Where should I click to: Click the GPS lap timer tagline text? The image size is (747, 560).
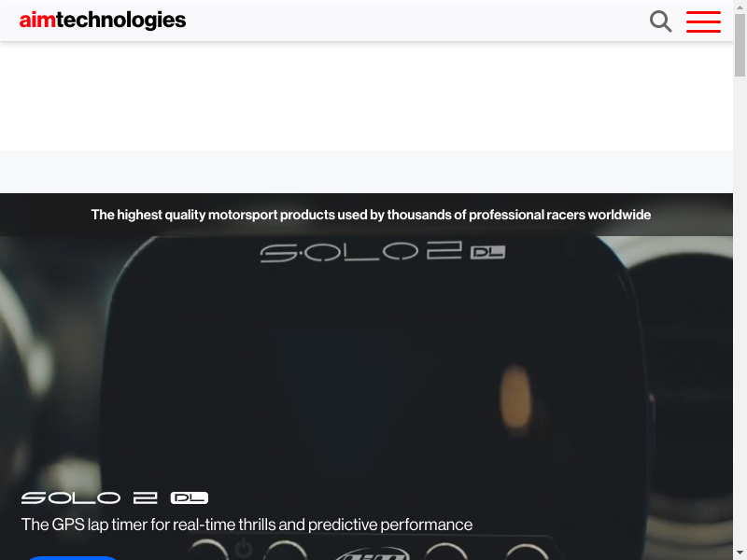coord(247,525)
